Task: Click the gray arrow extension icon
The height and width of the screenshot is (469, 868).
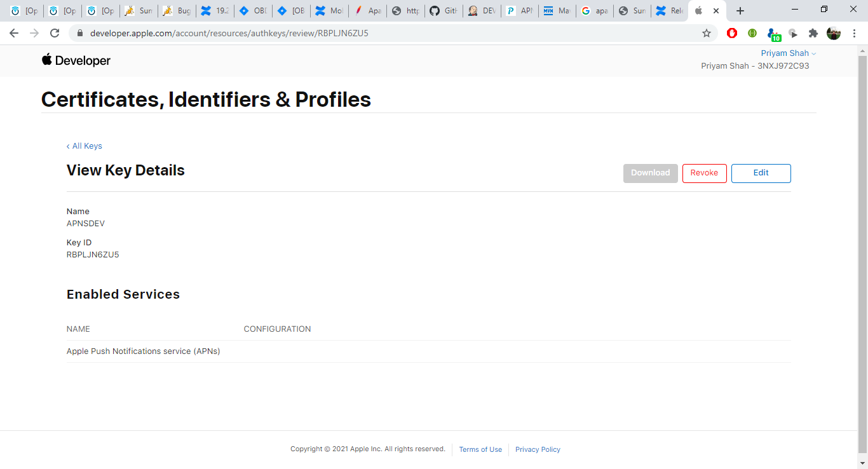Action: (793, 33)
